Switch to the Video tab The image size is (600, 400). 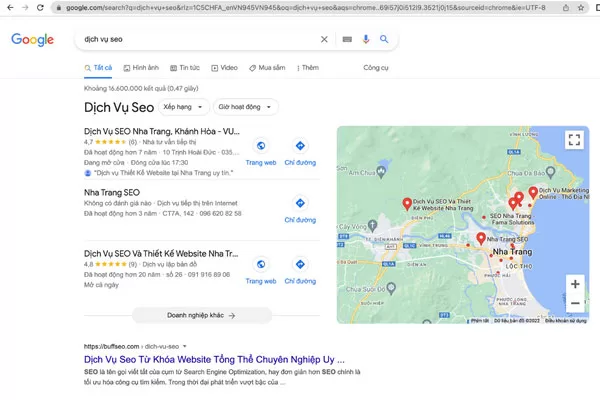tap(224, 68)
